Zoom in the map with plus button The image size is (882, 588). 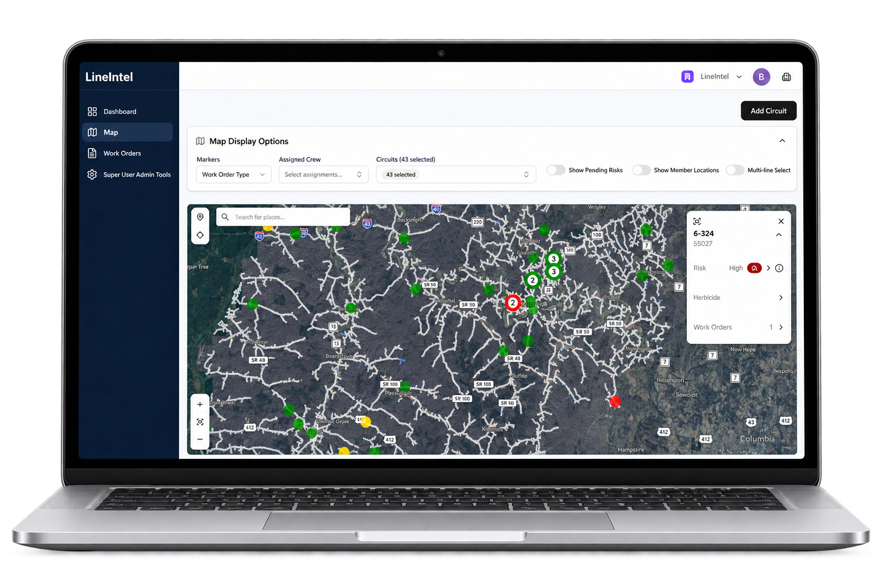click(x=200, y=404)
